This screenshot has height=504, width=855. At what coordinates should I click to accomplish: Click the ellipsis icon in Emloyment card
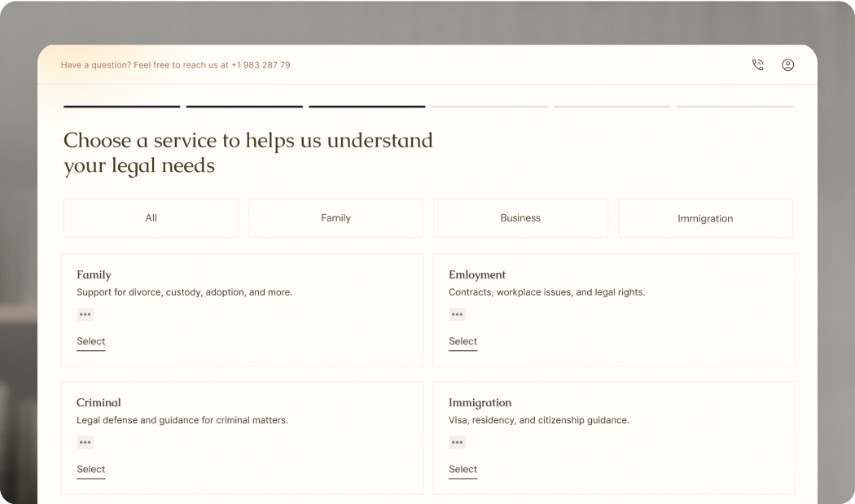[x=457, y=314]
